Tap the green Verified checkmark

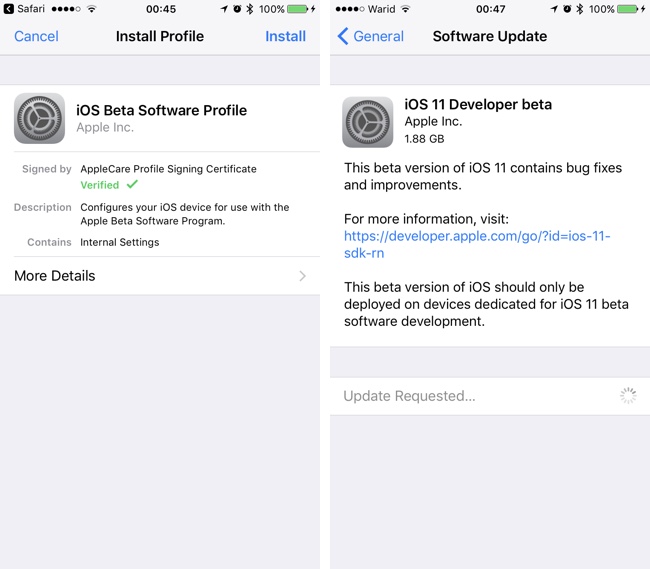tap(132, 184)
